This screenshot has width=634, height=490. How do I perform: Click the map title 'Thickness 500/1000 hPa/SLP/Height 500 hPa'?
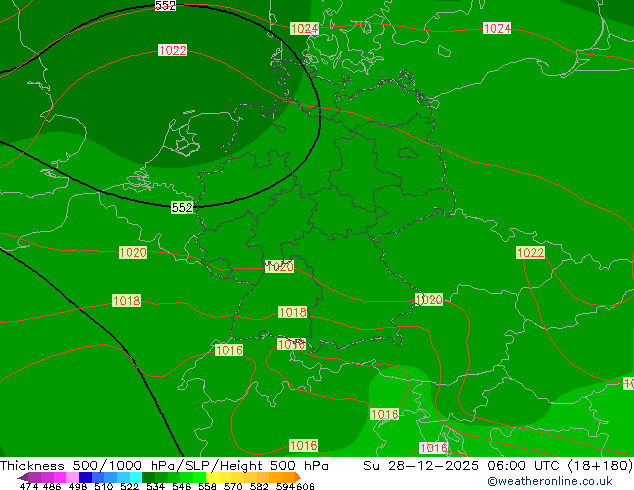click(164, 465)
